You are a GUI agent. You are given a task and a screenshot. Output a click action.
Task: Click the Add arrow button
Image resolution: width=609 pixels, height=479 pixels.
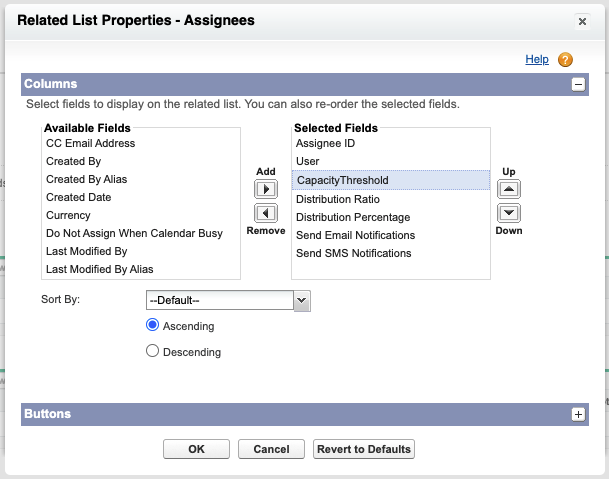click(x=266, y=189)
